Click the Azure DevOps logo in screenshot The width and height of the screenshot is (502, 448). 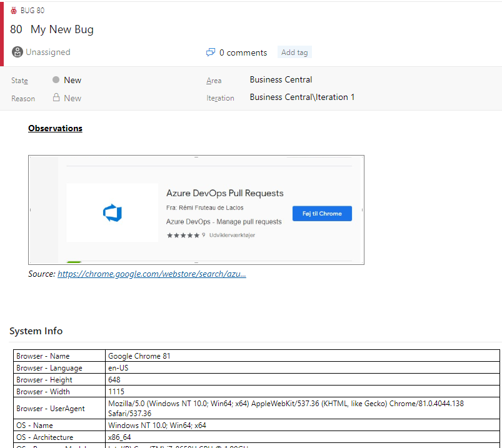click(113, 213)
